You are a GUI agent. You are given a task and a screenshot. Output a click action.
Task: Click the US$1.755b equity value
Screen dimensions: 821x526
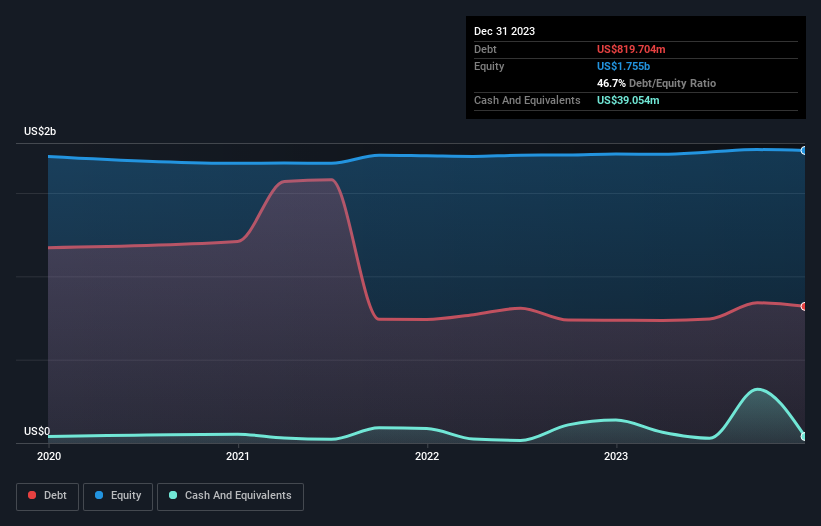coord(623,66)
